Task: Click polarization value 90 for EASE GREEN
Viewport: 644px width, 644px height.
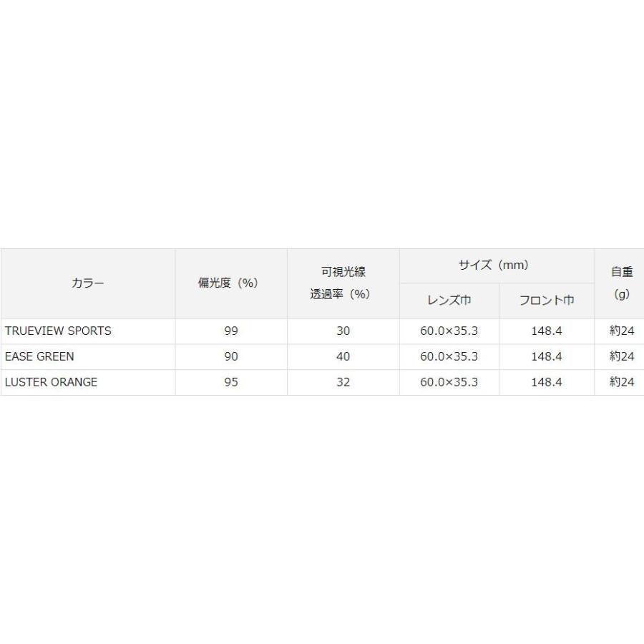Action: click(230, 356)
